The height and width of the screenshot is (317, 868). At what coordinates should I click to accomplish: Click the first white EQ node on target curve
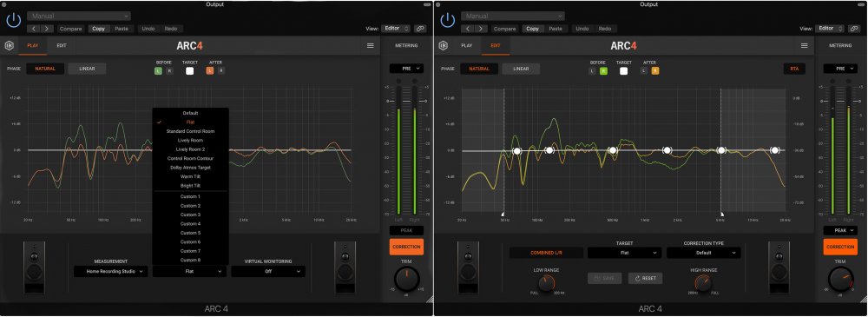pyautogui.click(x=516, y=151)
